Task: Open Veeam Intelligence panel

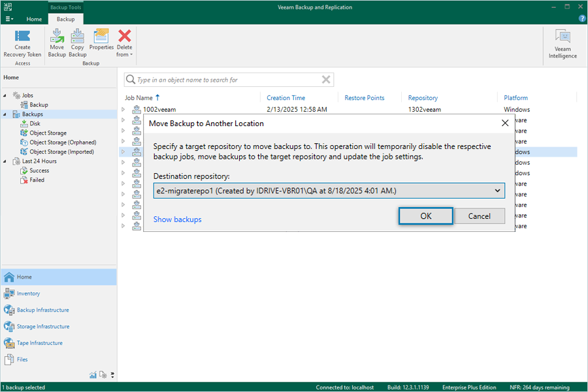Action: 563,44
